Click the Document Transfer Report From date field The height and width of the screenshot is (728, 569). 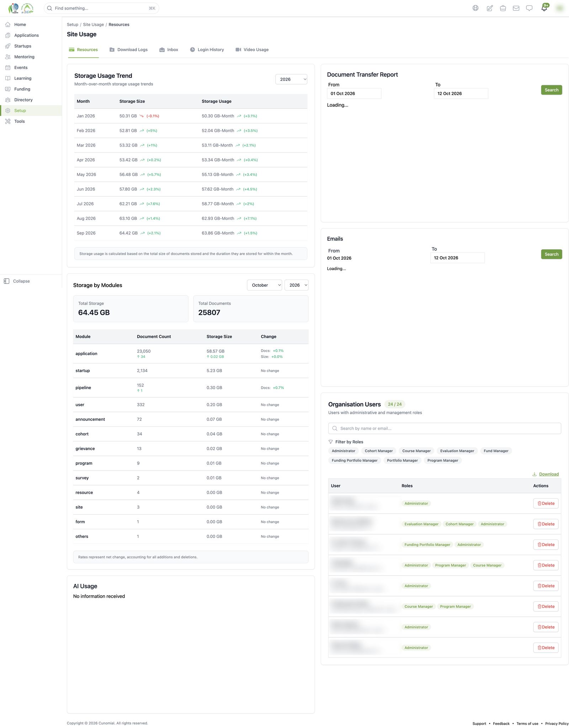click(354, 94)
